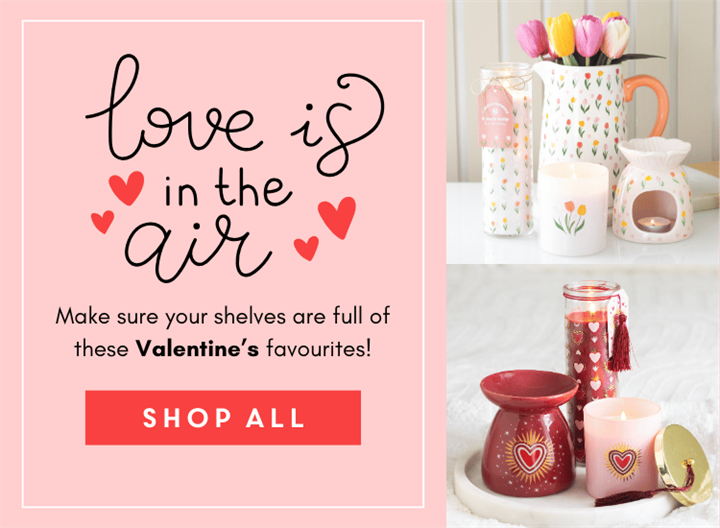
Task: Click the large red heart beside 'the'
Action: (338, 217)
